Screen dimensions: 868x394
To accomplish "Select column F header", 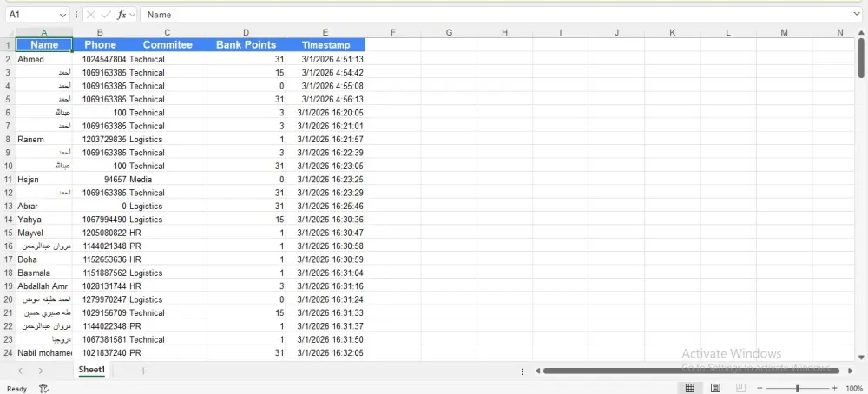I will coord(393,33).
